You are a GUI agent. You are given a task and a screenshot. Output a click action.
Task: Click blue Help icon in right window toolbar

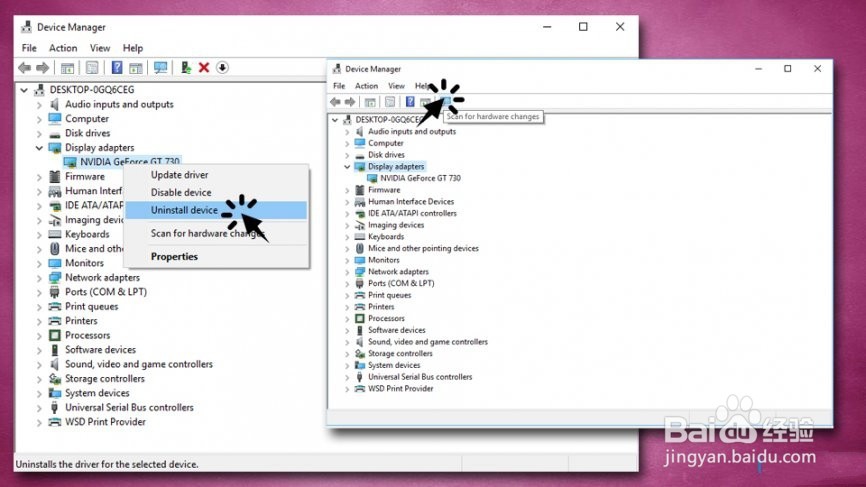click(410, 102)
